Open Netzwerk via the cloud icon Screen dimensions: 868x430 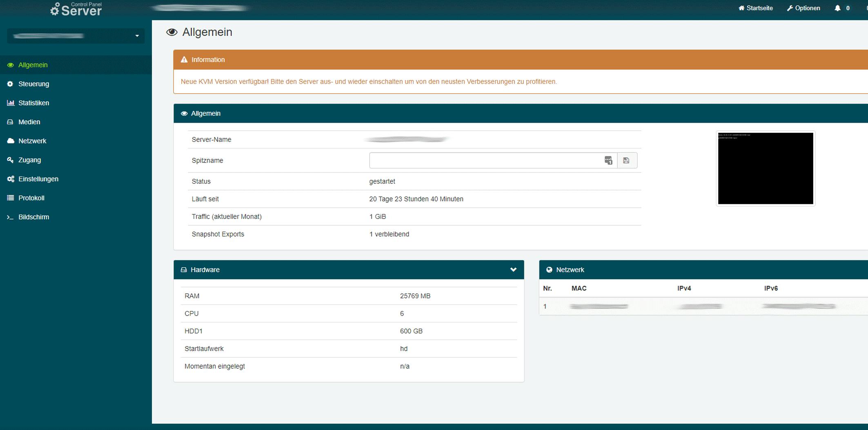11,141
